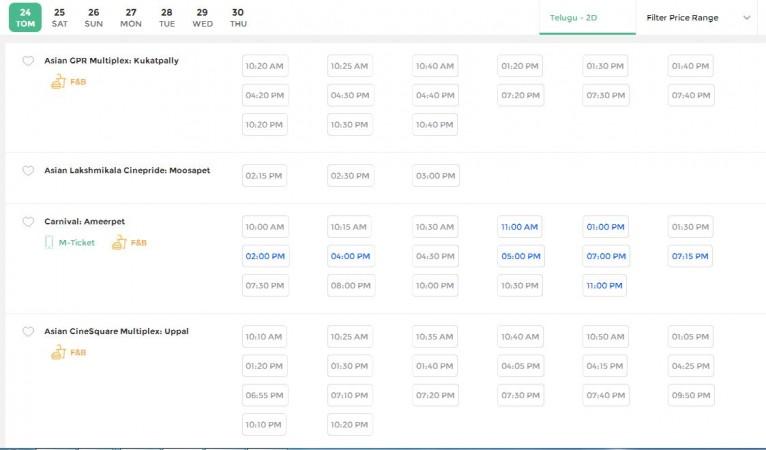
Task: Favorite Carnival Ameerpet heart icon
Action: [28, 222]
